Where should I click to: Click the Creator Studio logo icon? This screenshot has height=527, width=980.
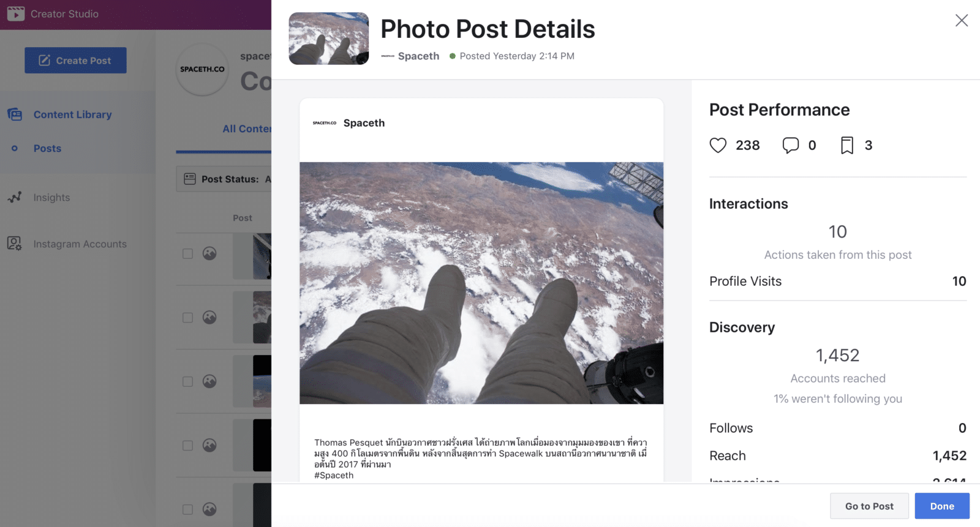(x=15, y=13)
